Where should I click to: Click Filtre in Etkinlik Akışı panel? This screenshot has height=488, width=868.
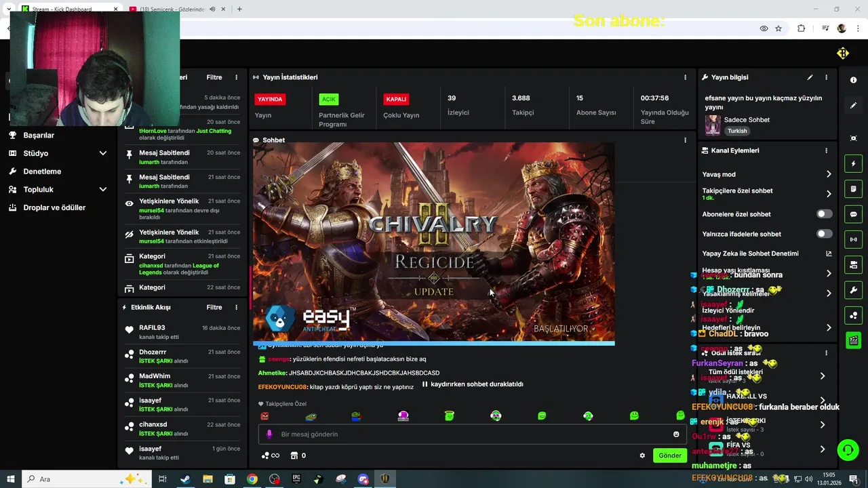click(x=214, y=307)
